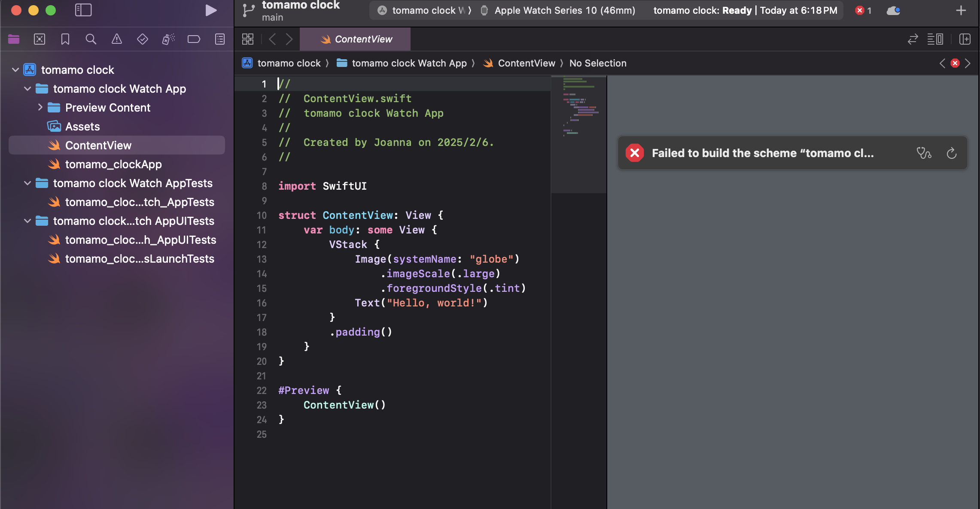Select tomamo clock Watch App folder row
The image size is (980, 509).
coord(117,88)
